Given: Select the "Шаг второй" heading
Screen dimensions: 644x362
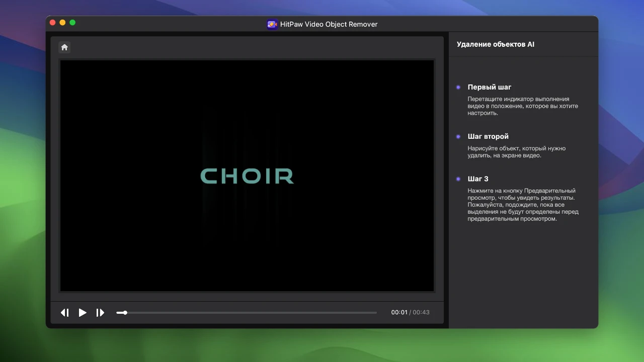Looking at the screenshot, I should (488, 136).
